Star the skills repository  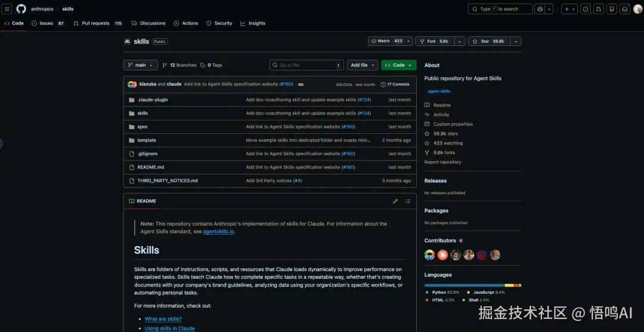point(489,41)
